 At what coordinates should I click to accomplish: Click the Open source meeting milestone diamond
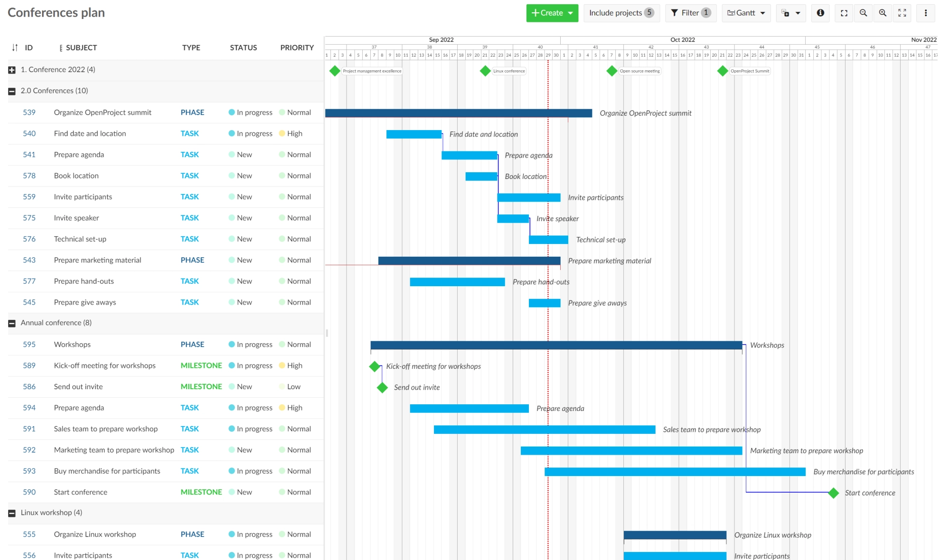pyautogui.click(x=611, y=71)
